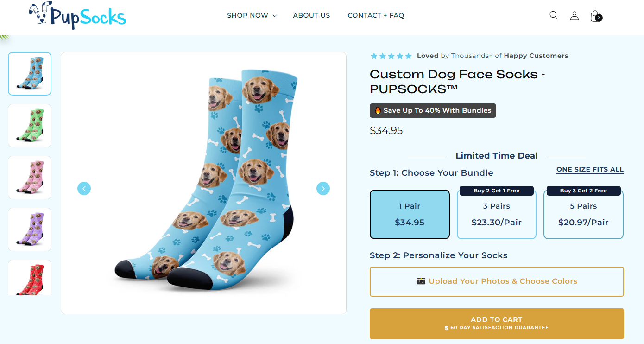Open the One Size Fits All link
This screenshot has width=644, height=344.
(x=590, y=170)
